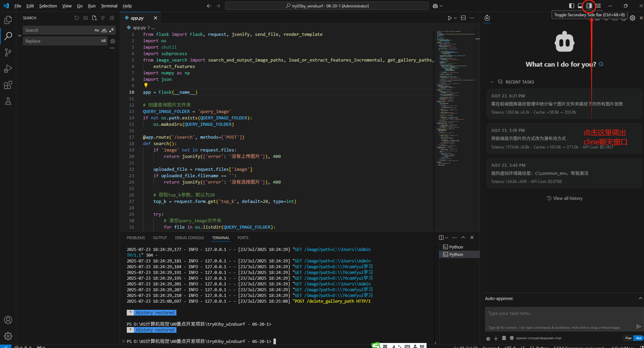The height and width of the screenshot is (348, 644).
Task: Send the task with arrow icon
Action: [x=638, y=326]
